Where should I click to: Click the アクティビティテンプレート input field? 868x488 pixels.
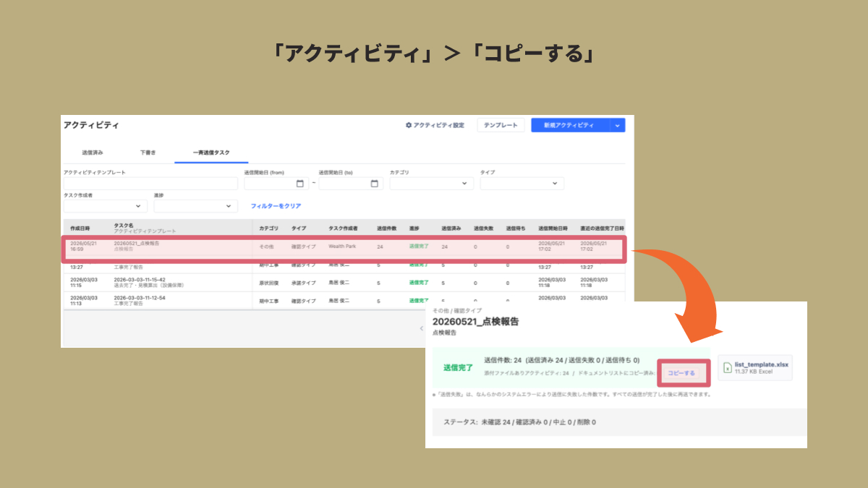pos(150,184)
